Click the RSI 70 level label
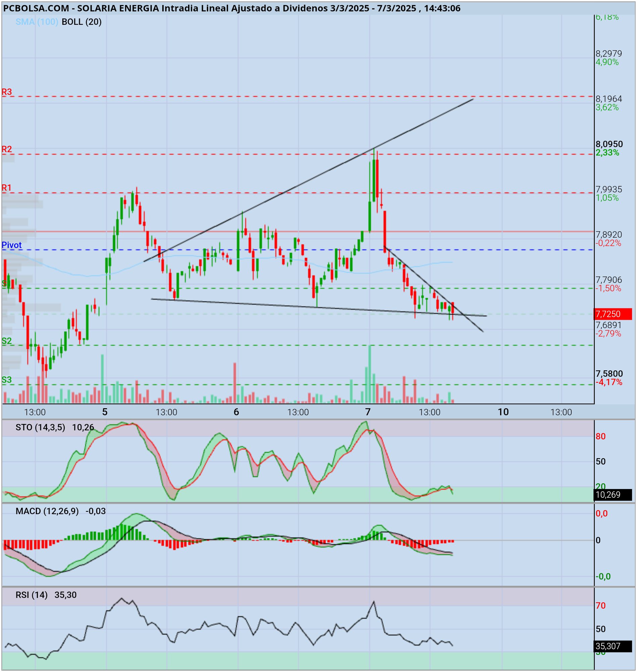 pos(601,606)
